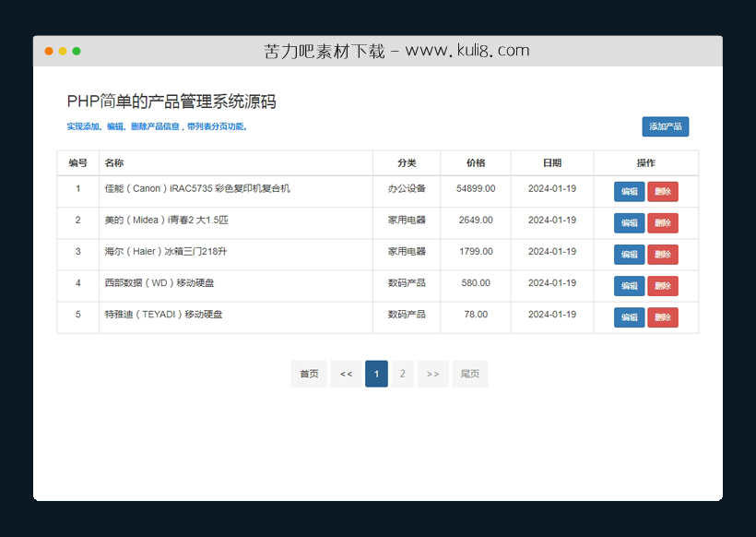Image resolution: width=756 pixels, height=537 pixels.
Task: Delete the 佳能复印机 entry
Action: click(663, 192)
